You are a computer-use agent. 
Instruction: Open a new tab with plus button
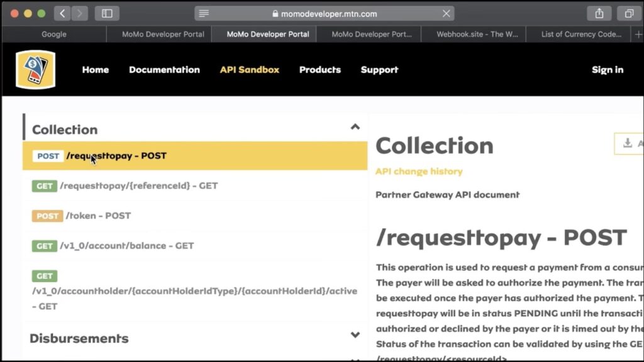point(638,34)
